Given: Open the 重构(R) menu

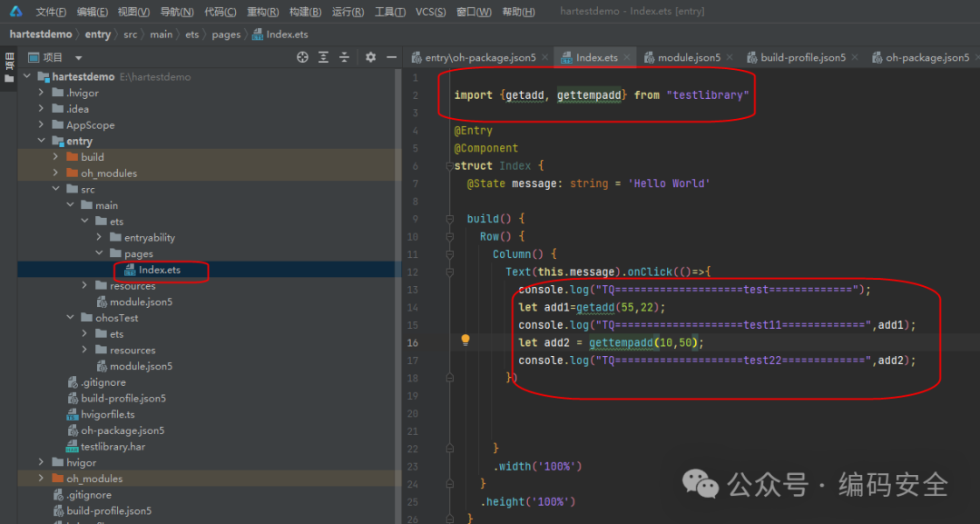Looking at the screenshot, I should pyautogui.click(x=262, y=12).
